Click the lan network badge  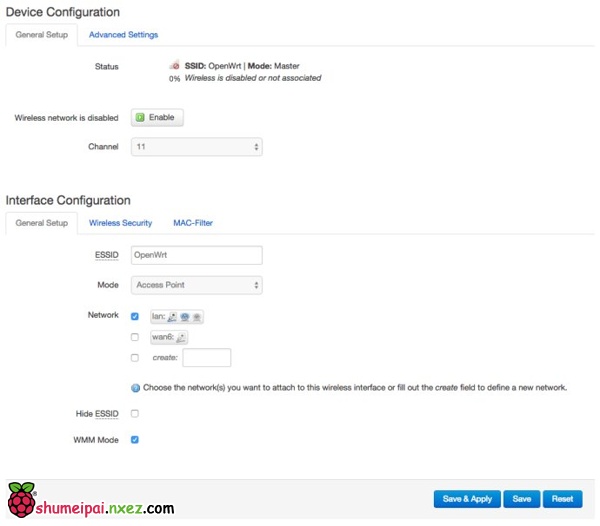(x=177, y=316)
